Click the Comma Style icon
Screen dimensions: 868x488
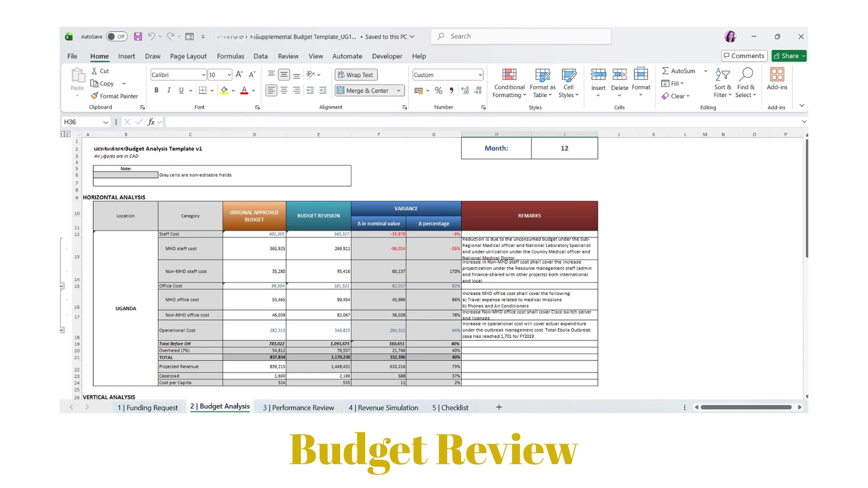point(451,91)
